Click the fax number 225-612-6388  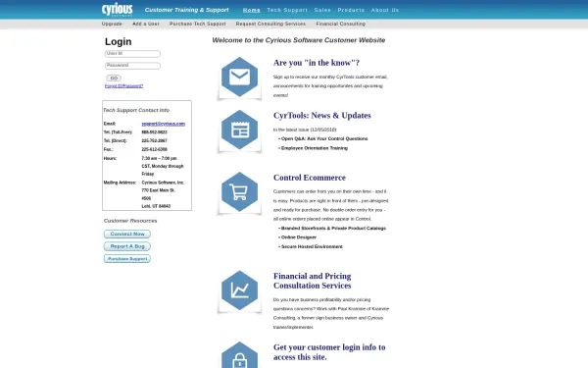click(x=154, y=149)
